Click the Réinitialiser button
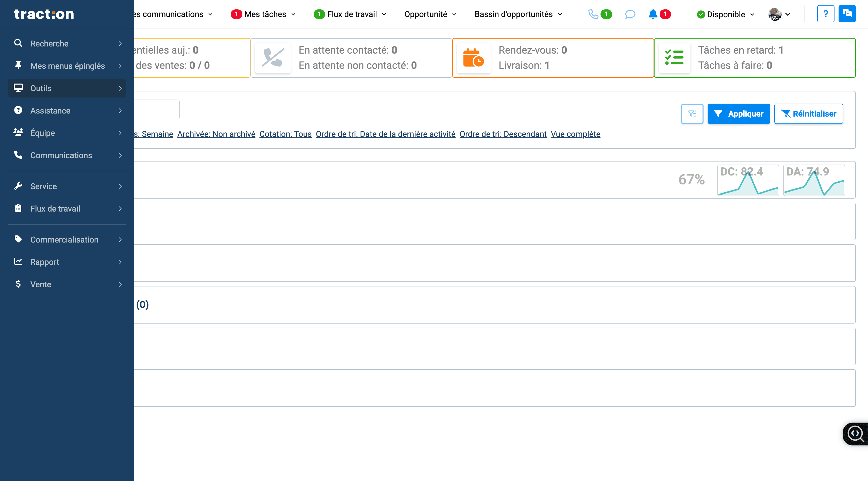Image resolution: width=868 pixels, height=481 pixels. click(808, 114)
